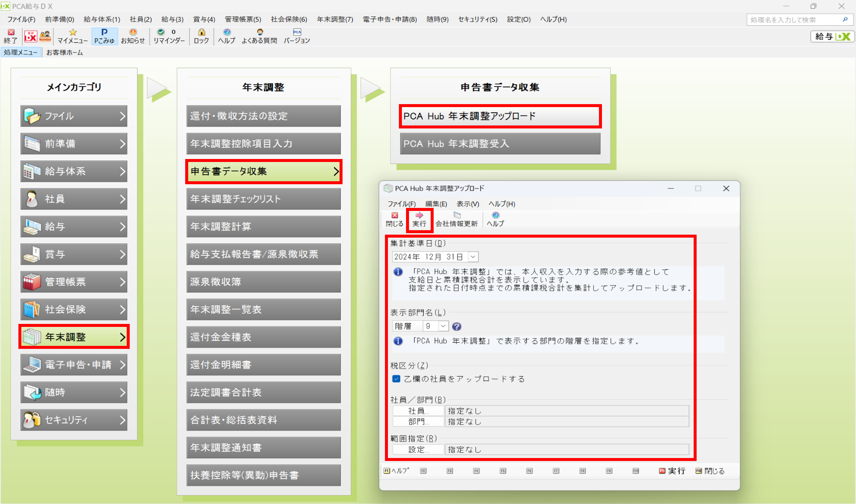Open ファイル(F) menu in main menu bar
The width and height of the screenshot is (856, 504).
tap(21, 19)
